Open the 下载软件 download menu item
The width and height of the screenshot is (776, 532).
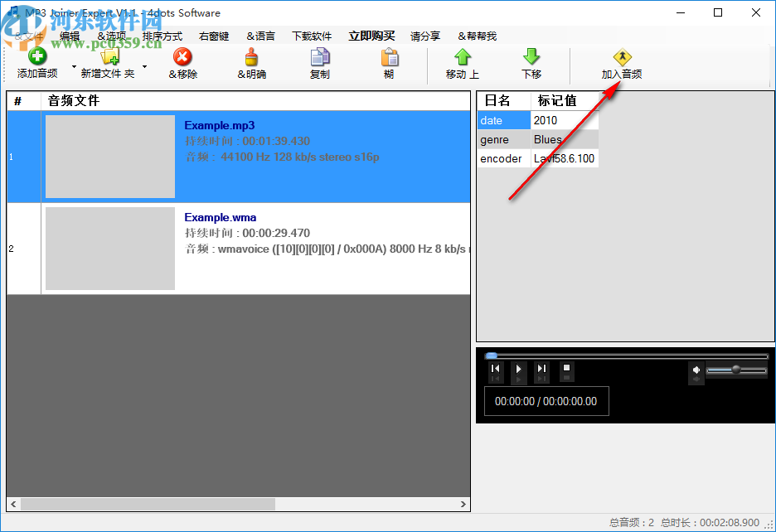click(x=312, y=36)
